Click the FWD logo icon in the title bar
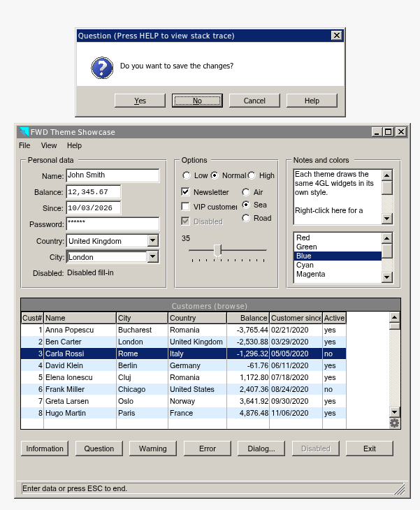The height and width of the screenshot is (510, 420). [x=24, y=132]
